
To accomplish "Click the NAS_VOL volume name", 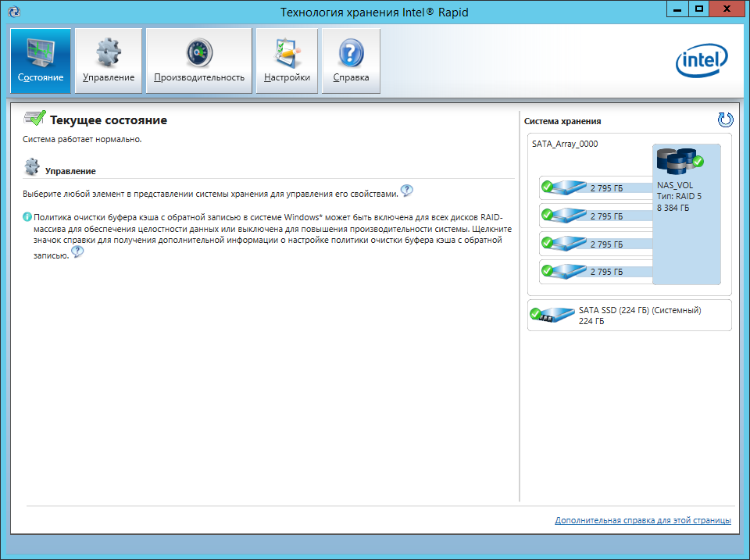I will pos(675,185).
